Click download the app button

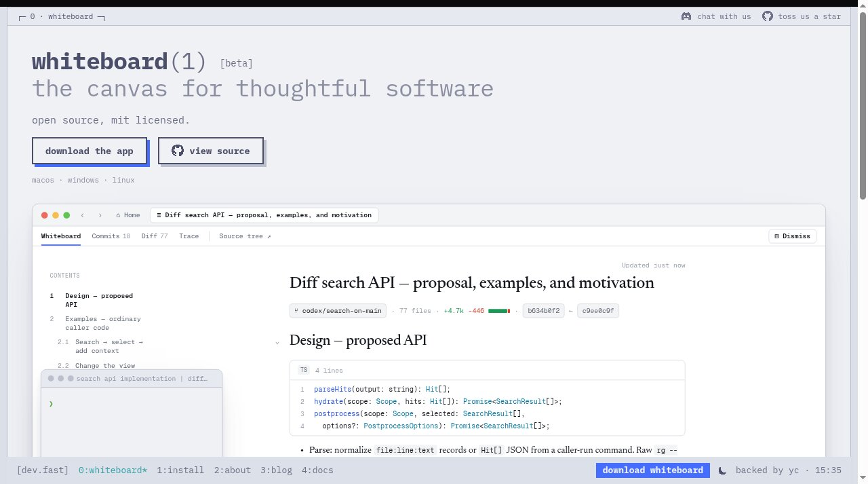coord(90,151)
